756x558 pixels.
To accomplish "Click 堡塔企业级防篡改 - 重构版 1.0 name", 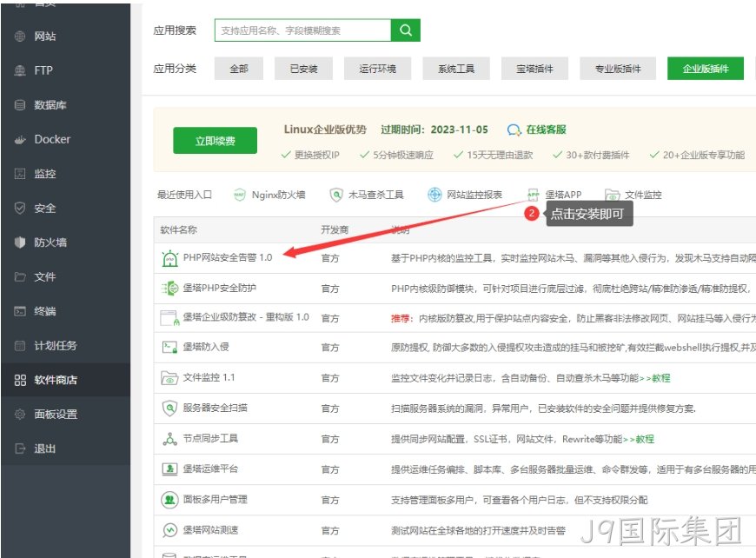I will click(x=246, y=317).
